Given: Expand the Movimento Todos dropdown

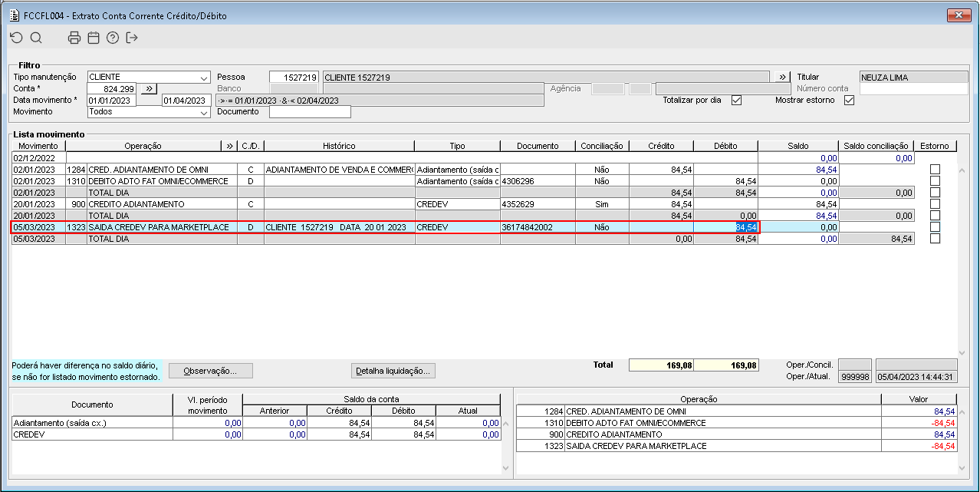Looking at the screenshot, I should pos(149,112).
